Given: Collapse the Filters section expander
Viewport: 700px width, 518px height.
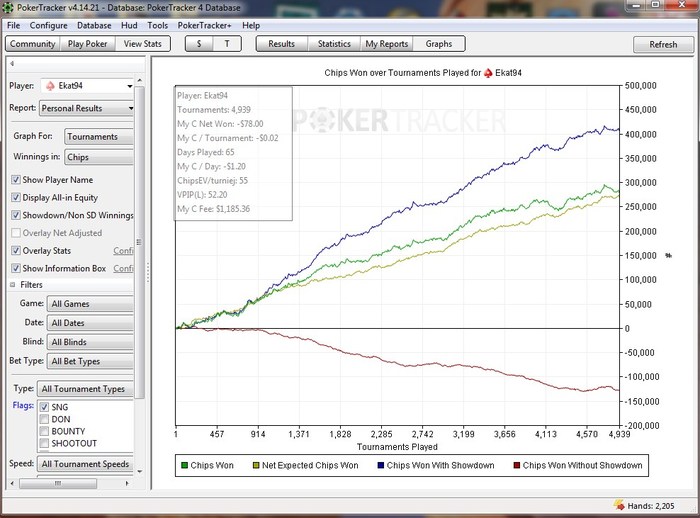Looking at the screenshot, I should point(12,285).
